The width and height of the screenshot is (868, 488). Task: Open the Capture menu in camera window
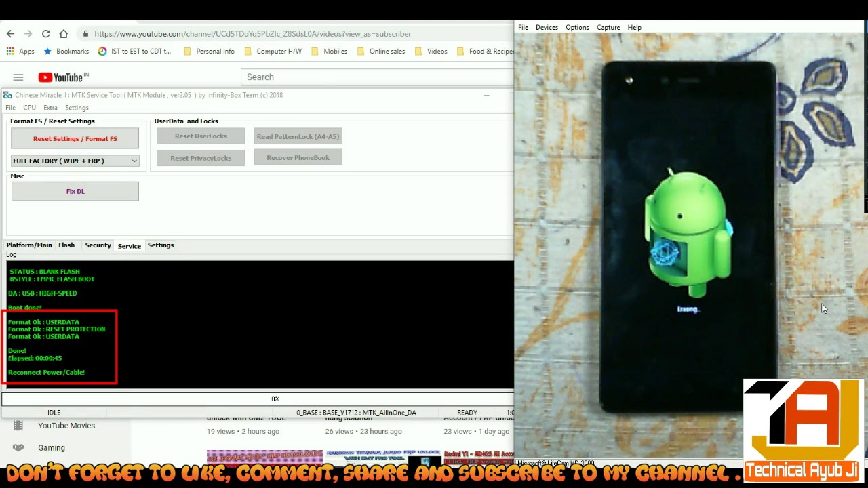tap(608, 28)
